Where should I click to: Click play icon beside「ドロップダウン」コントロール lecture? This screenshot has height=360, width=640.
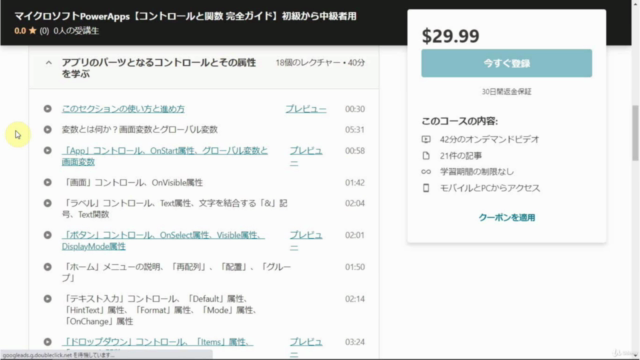[48, 342]
